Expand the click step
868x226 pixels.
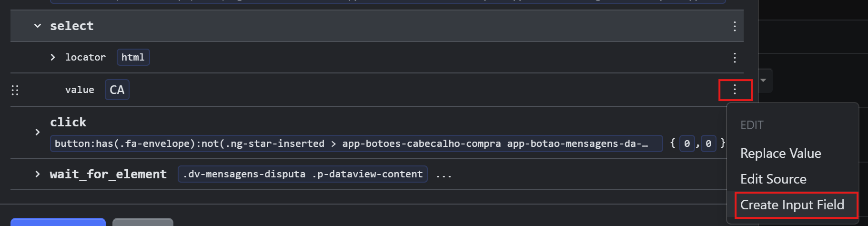click(38, 132)
